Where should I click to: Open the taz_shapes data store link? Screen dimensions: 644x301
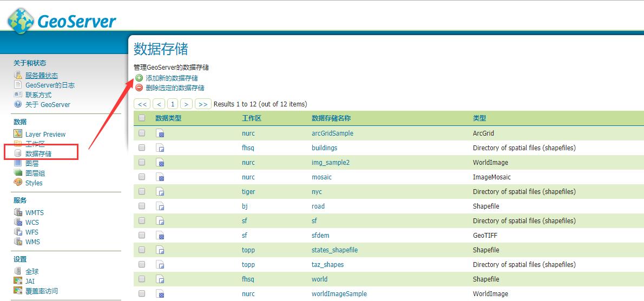click(328, 264)
